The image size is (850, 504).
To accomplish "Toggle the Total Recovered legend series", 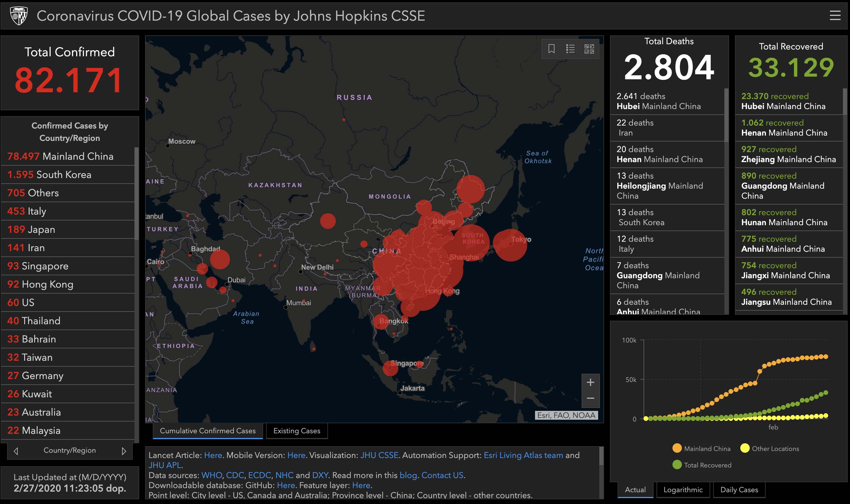I will click(701, 465).
